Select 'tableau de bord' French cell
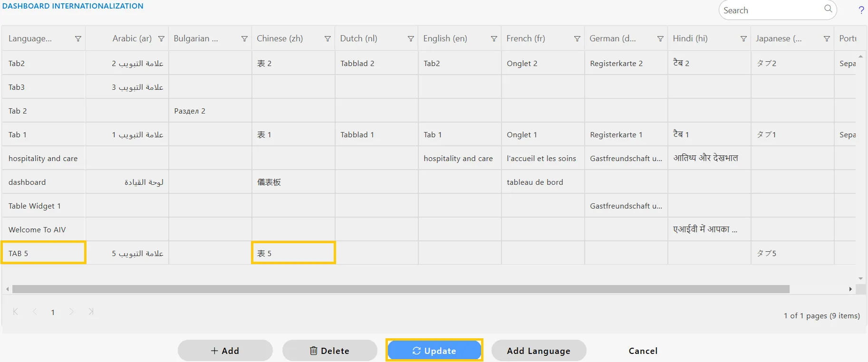The height and width of the screenshot is (362, 868). click(x=543, y=182)
